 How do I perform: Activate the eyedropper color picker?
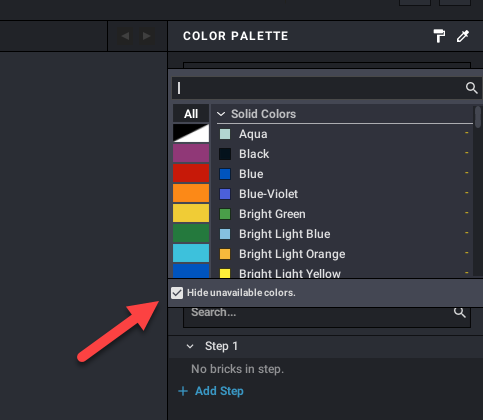pyautogui.click(x=463, y=36)
